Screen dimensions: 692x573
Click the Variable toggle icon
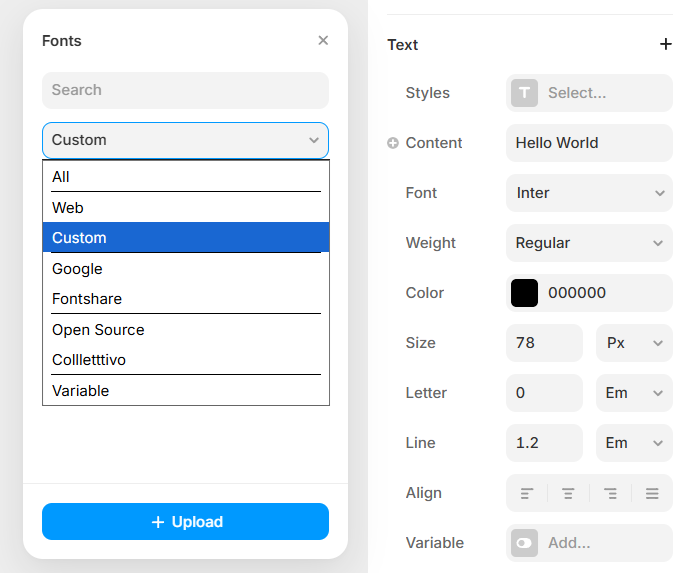525,543
